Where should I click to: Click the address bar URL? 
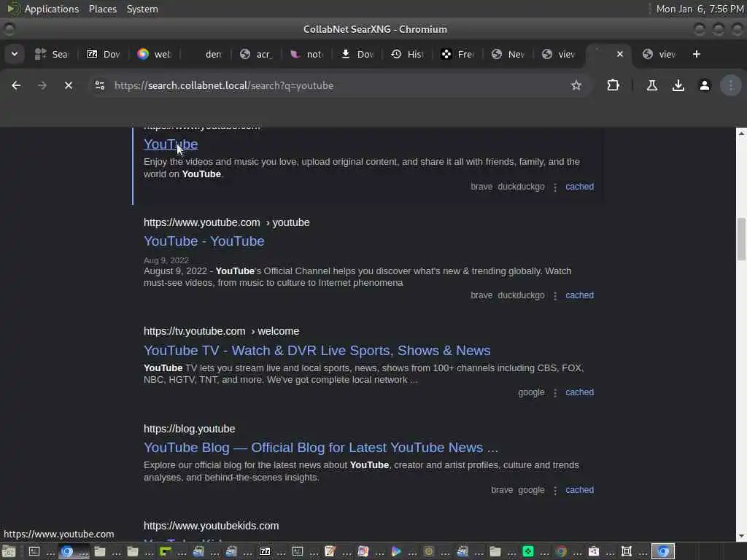(224, 86)
